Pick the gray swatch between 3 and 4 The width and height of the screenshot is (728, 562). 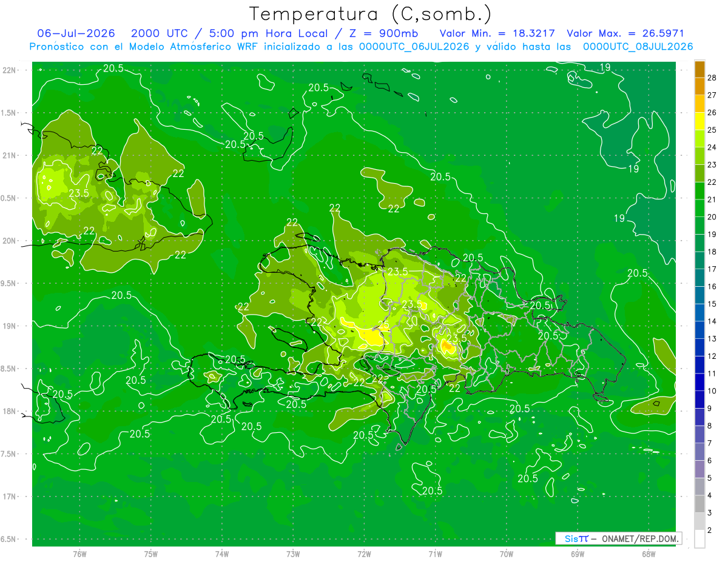700,504
